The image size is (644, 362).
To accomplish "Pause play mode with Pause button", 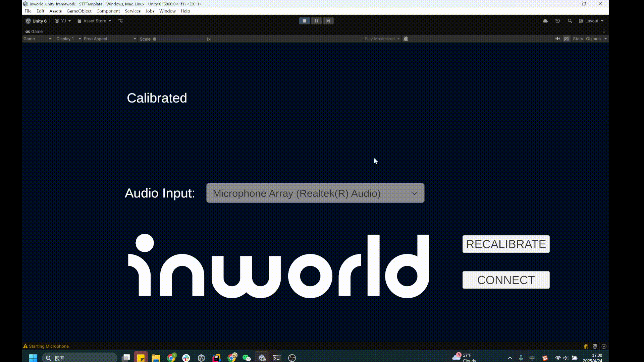I will point(316,21).
